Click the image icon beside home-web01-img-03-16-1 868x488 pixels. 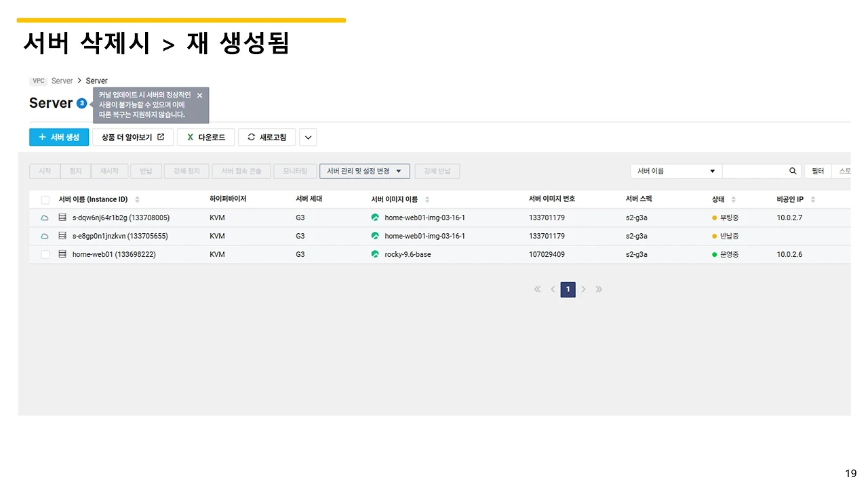(376, 217)
